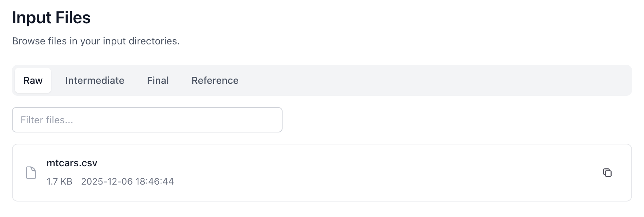This screenshot has height=217, width=644.
Task: Focus the Filter files search box
Action: click(147, 120)
